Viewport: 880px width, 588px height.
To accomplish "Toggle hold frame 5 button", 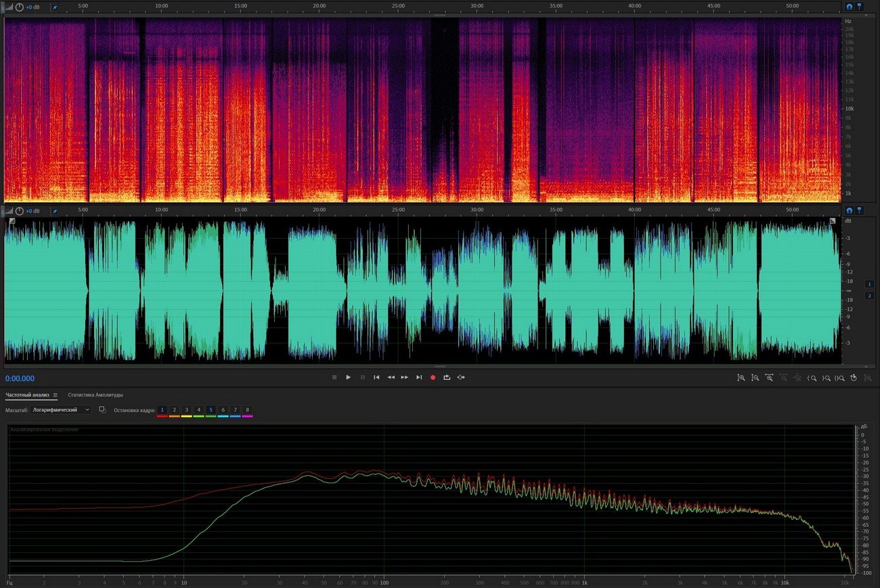I will tap(211, 410).
